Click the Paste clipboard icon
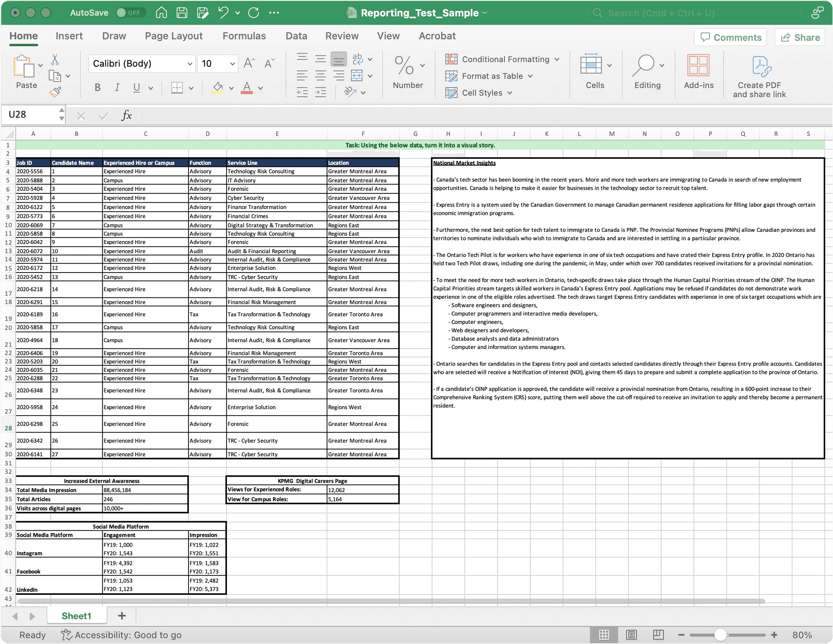 click(24, 66)
